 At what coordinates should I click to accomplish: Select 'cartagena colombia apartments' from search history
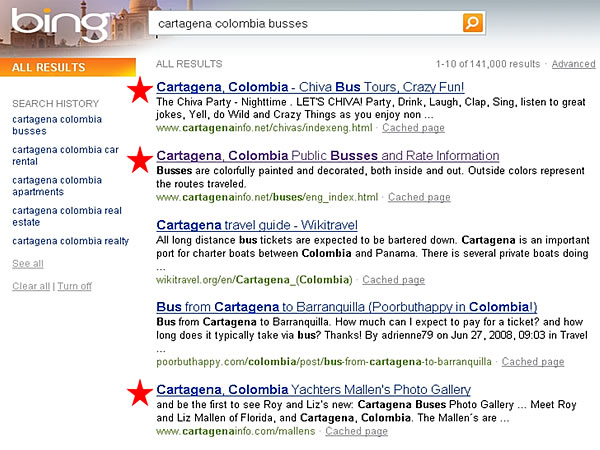tap(57, 187)
